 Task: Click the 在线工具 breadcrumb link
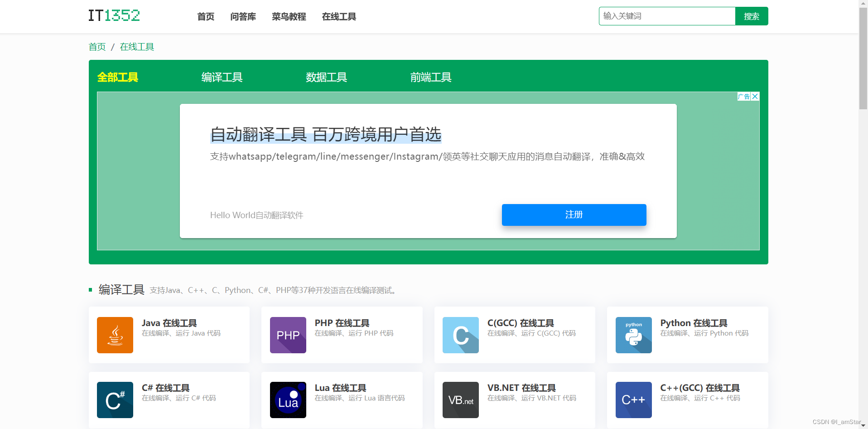point(137,47)
